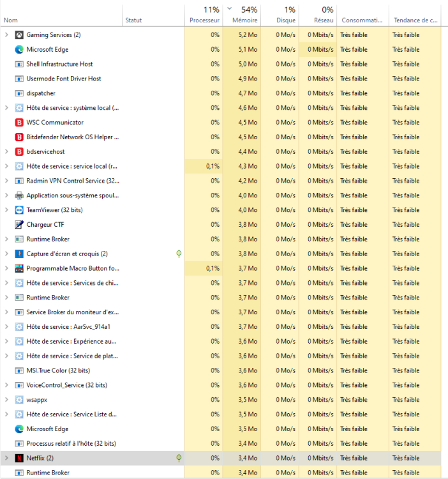Expand the Gaming Services process group
This screenshot has height=479, width=448.
coord(6,34)
